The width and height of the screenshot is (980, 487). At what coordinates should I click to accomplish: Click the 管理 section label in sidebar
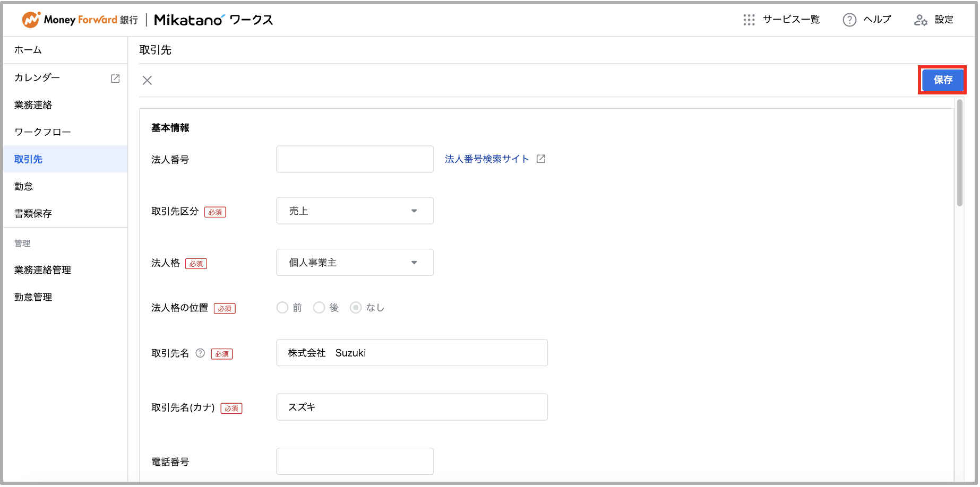coord(22,243)
